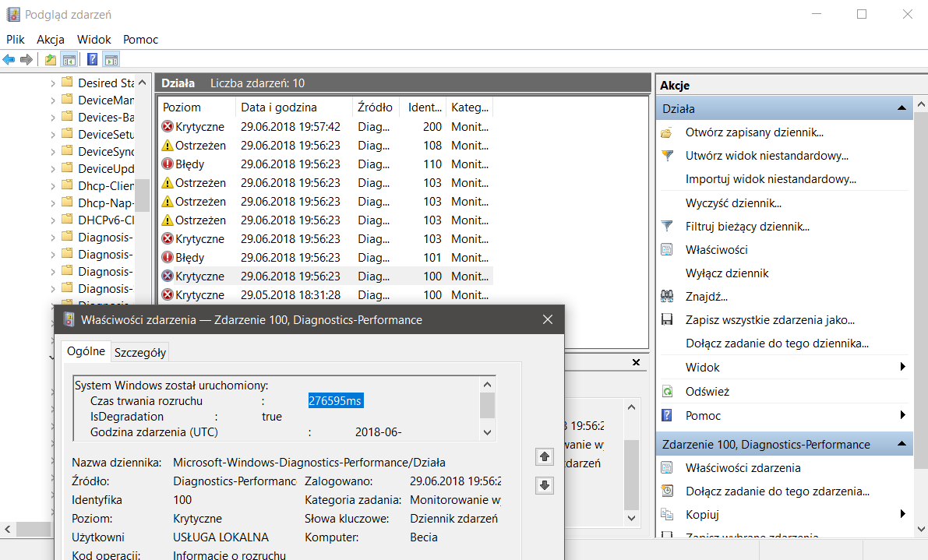
Task: Click the DeviceSetu folder icon in the tree
Action: (68, 134)
